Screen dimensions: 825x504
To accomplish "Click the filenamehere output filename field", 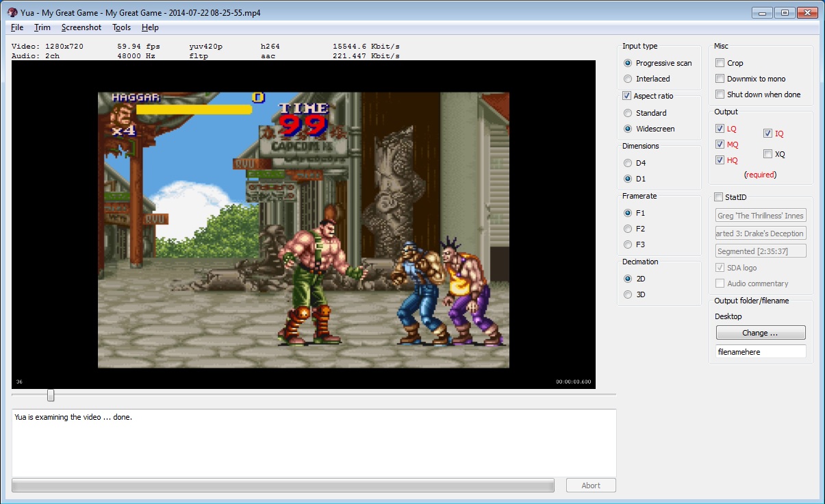I will pos(761,351).
